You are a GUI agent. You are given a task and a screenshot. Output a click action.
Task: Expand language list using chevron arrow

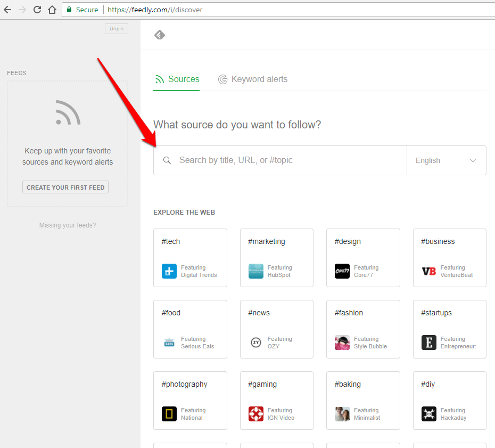tap(473, 160)
